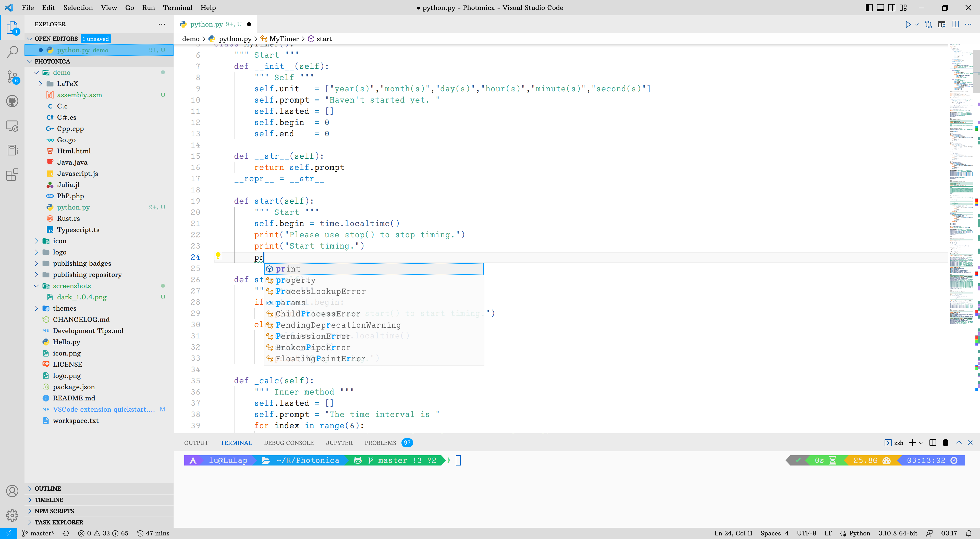Open the Extensions view
Image resolution: width=980 pixels, height=539 pixels.
coord(12,175)
